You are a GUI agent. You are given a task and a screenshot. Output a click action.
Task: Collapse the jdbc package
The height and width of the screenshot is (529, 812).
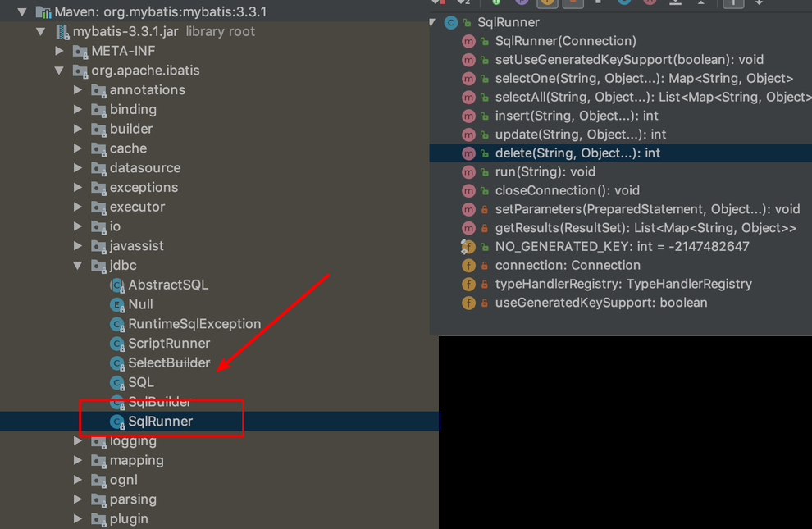tap(78, 266)
